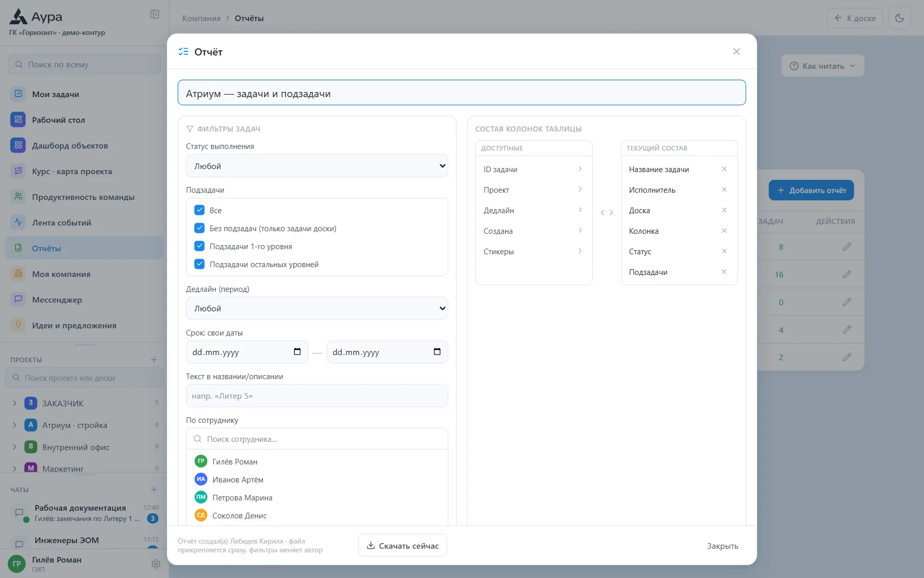924x578 pixels.
Task: Remove Статус column from current set
Action: 724,251
